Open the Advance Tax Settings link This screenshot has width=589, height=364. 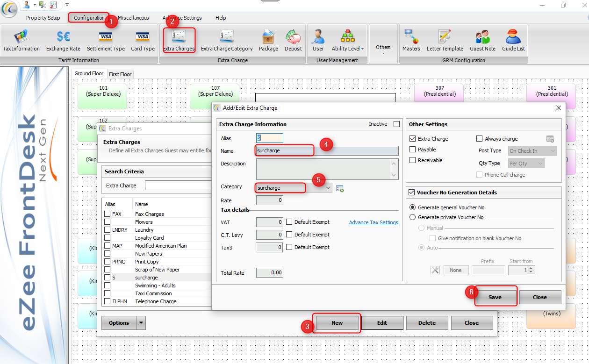tap(374, 222)
